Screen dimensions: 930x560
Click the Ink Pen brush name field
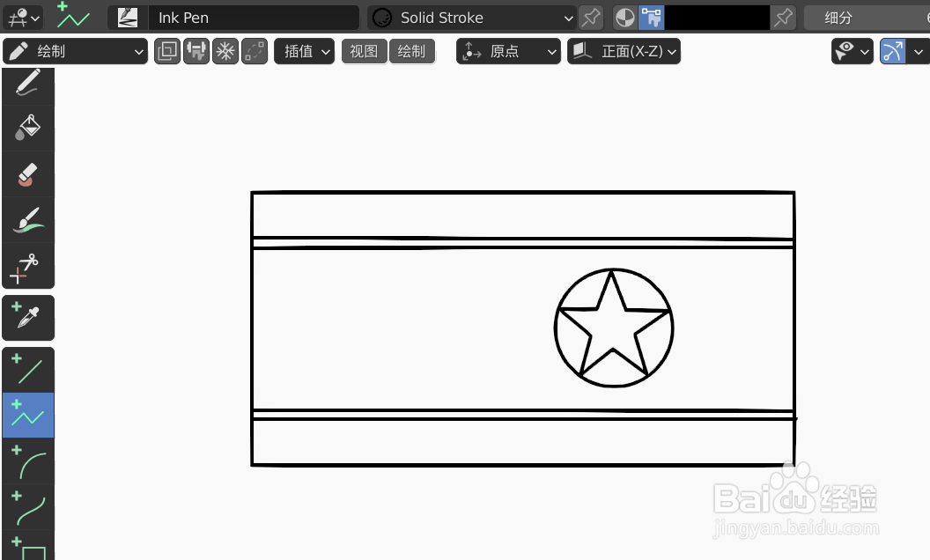(254, 18)
